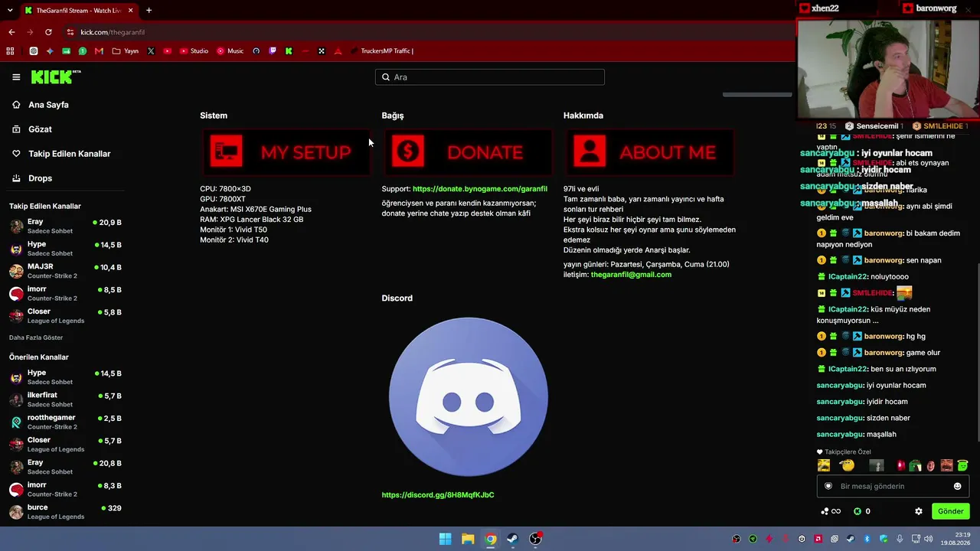This screenshot has height=551, width=980.
Task: Insert the yellow saluting emoji emote
Action: point(847,465)
